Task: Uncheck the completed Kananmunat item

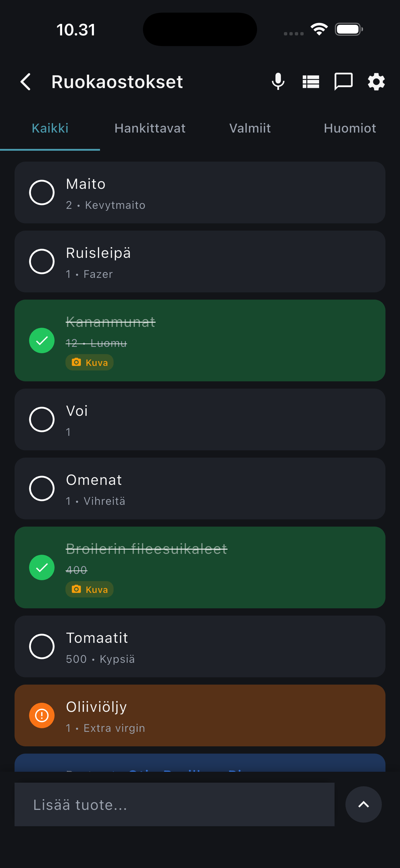Action: point(42,340)
